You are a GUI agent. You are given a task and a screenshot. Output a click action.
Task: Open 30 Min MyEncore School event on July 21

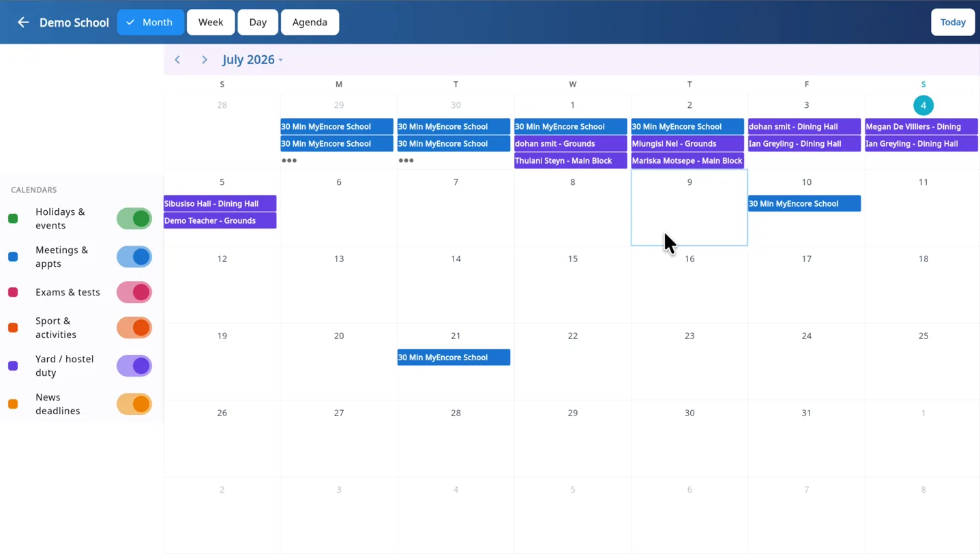click(x=454, y=358)
